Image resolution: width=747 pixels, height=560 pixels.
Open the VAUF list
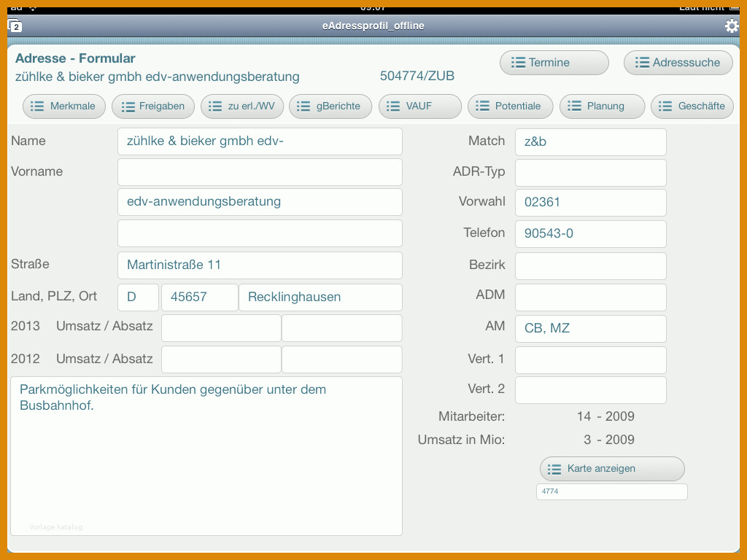(419, 106)
